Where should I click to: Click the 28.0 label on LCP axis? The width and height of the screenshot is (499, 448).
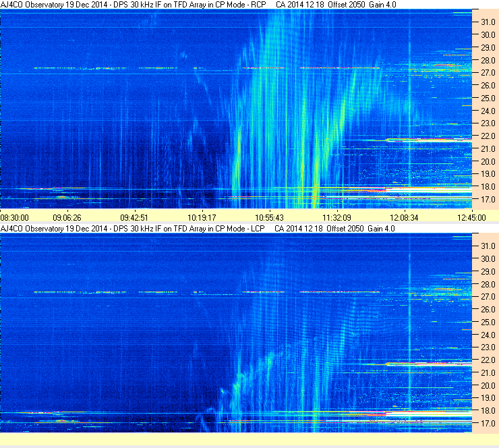[488, 285]
